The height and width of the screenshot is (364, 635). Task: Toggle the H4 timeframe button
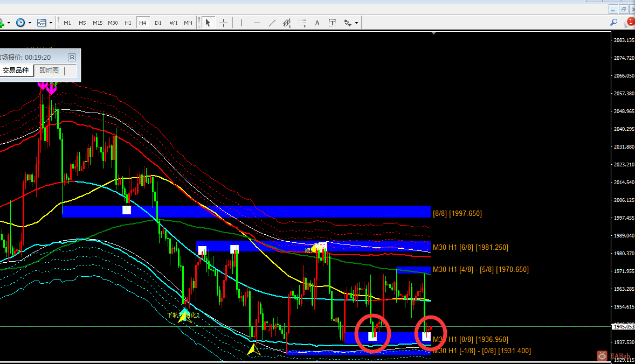142,23
